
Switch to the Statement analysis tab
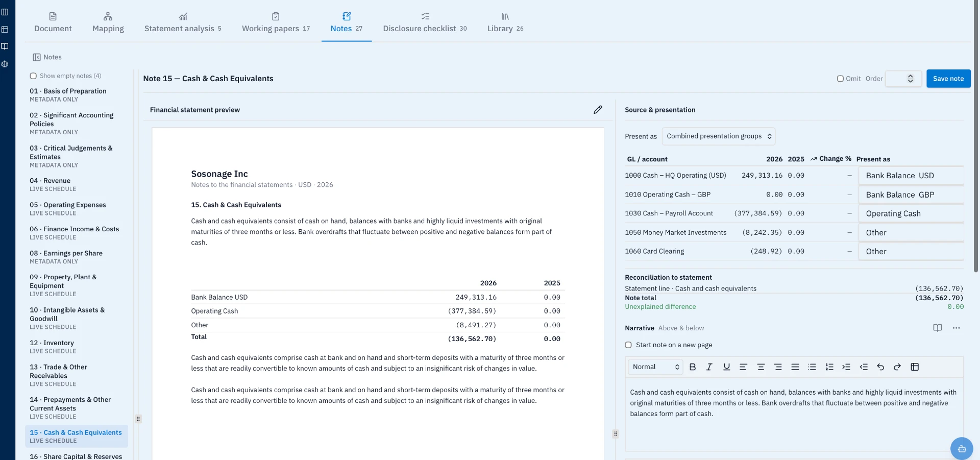pos(183,22)
